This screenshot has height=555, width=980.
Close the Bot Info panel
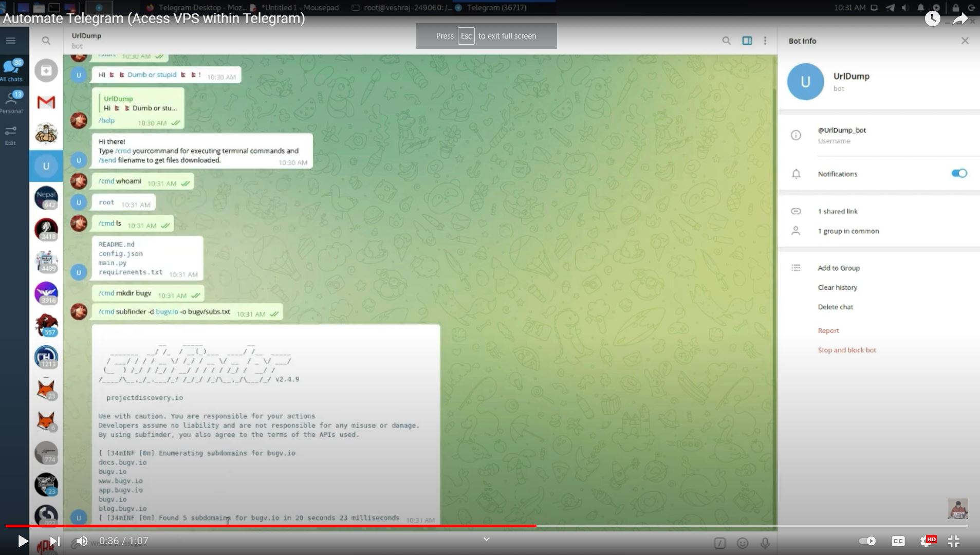[965, 41]
